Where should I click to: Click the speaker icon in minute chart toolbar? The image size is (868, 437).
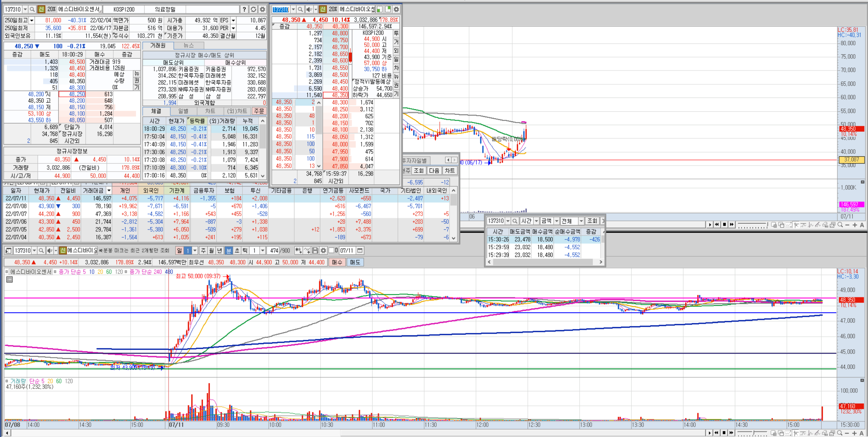(x=50, y=251)
